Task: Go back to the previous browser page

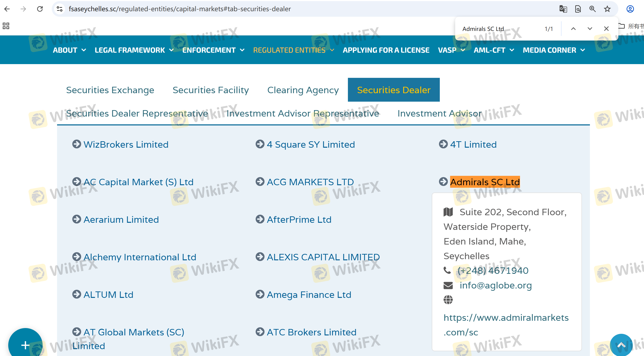Action: [7, 9]
